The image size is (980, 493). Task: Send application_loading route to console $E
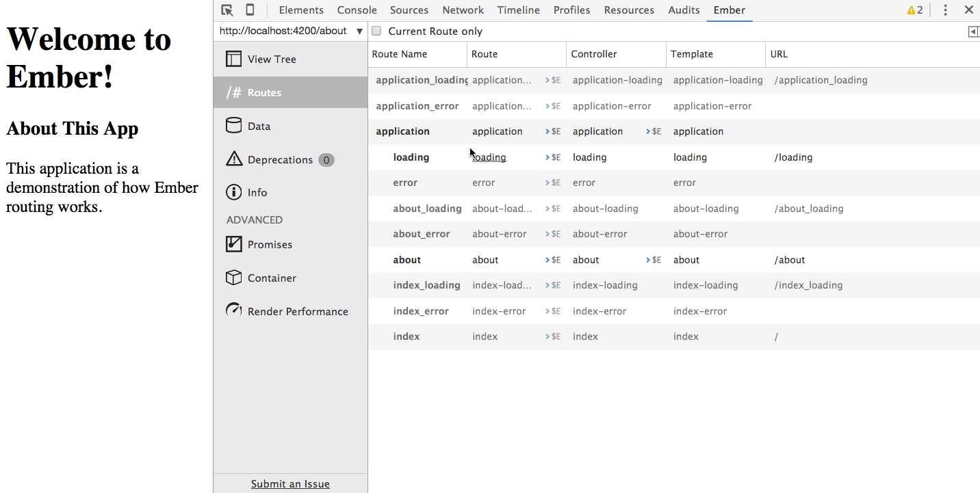click(x=553, y=80)
